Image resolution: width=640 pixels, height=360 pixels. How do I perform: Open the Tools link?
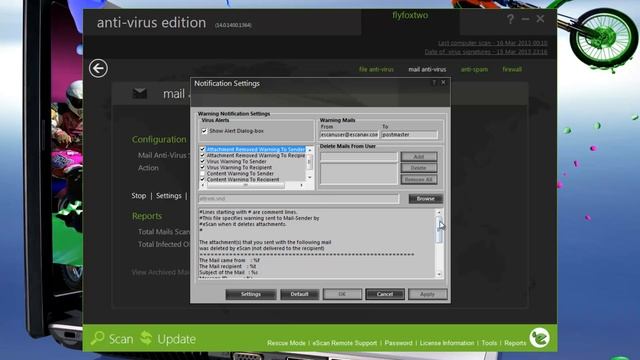tap(489, 343)
